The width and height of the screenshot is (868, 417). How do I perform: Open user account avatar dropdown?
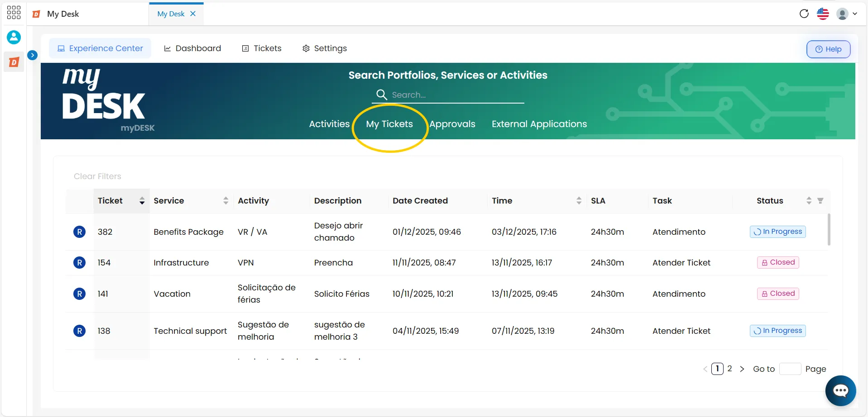pyautogui.click(x=847, y=14)
